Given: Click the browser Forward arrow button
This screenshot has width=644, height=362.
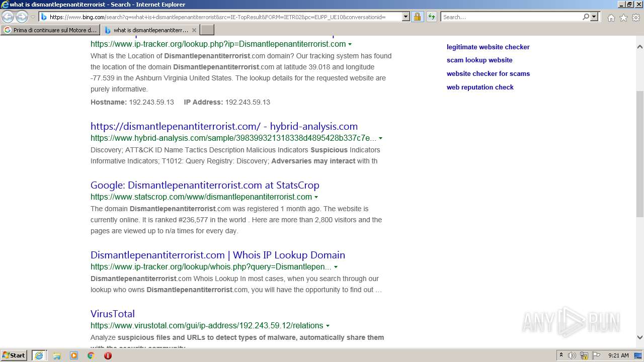Looking at the screenshot, I should pos(22,17).
